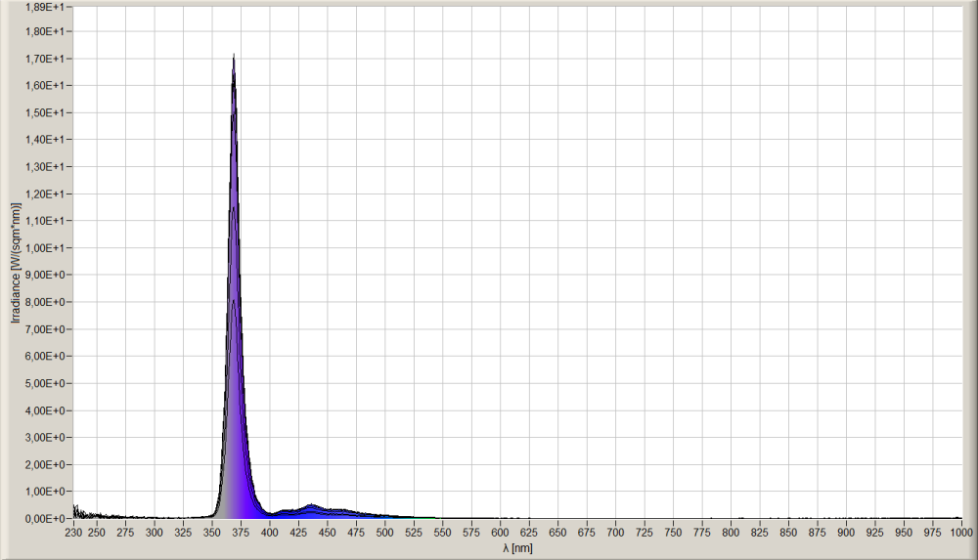The height and width of the screenshot is (560, 978).
Task: Click the tip of the main UV spectrum peak
Action: (234, 55)
